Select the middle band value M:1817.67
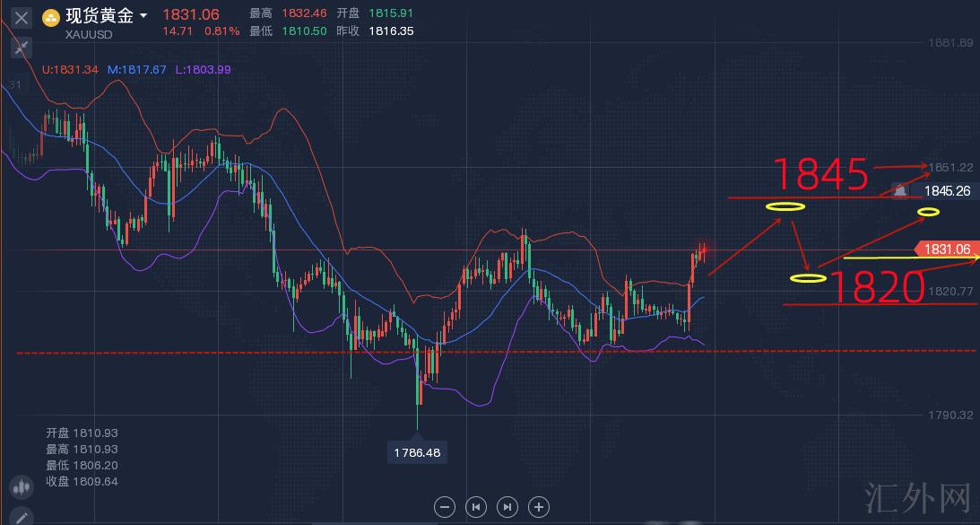This screenshot has width=980, height=525. [137, 69]
